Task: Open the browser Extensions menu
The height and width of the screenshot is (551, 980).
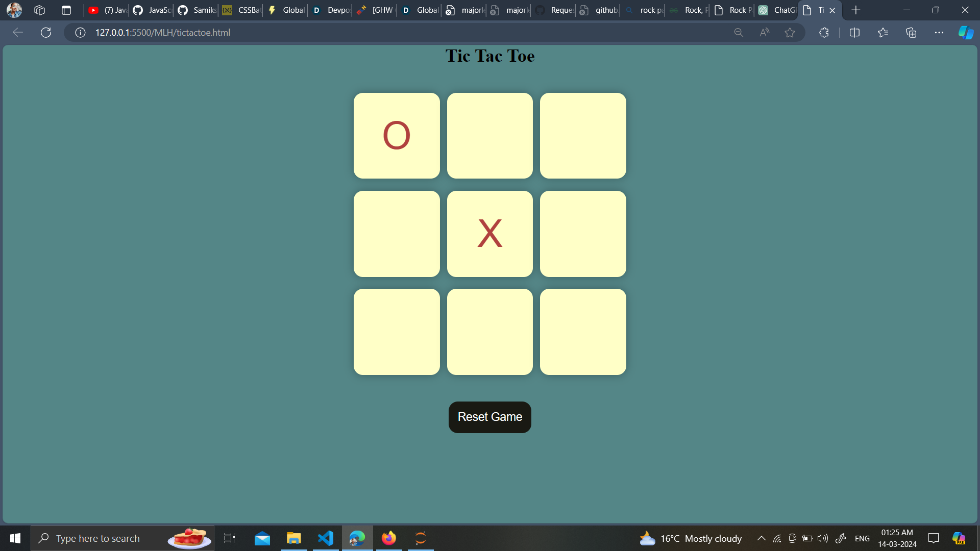Action: click(824, 32)
